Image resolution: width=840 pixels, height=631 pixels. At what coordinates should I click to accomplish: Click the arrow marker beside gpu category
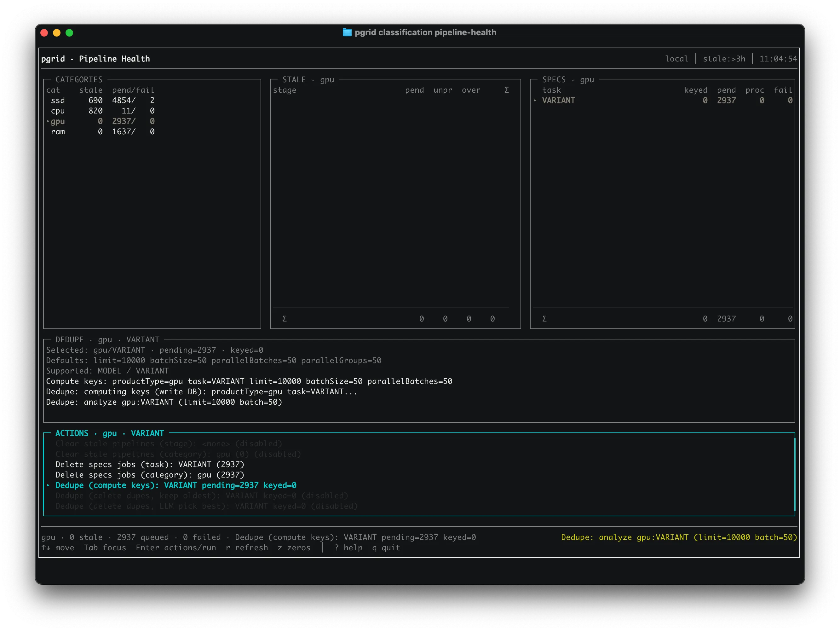tap(48, 121)
